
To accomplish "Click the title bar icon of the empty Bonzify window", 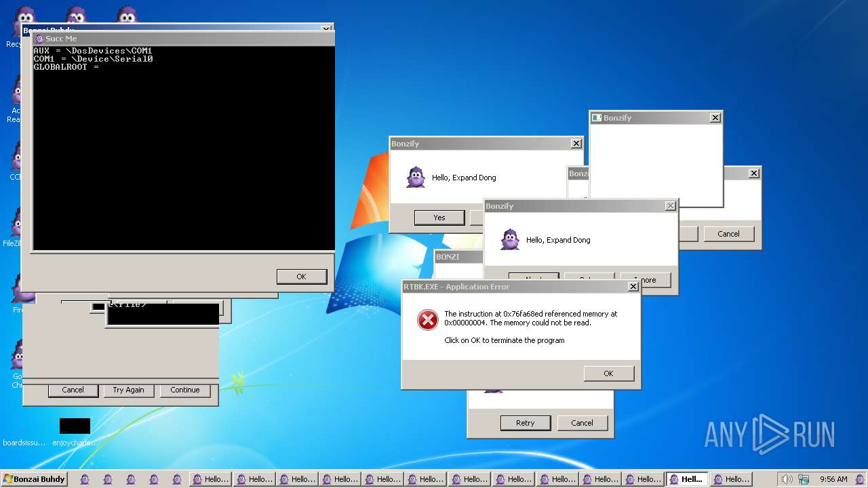I will pyautogui.click(x=597, y=118).
